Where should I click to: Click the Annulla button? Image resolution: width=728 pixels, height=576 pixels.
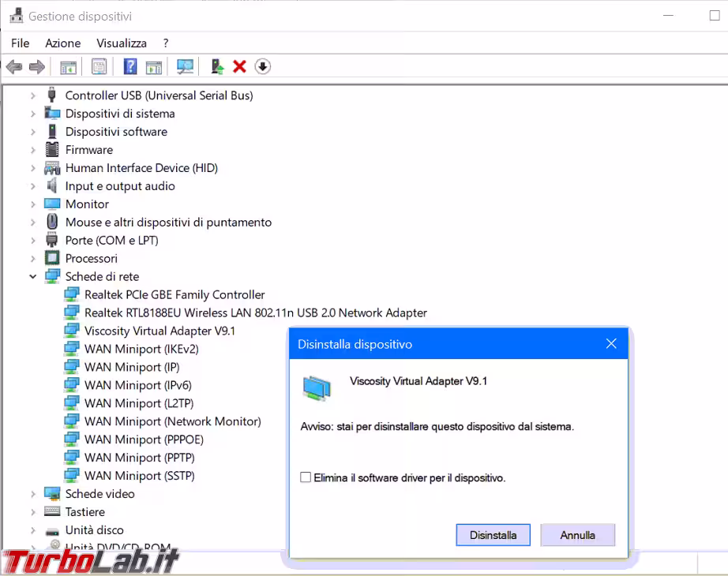(x=577, y=535)
